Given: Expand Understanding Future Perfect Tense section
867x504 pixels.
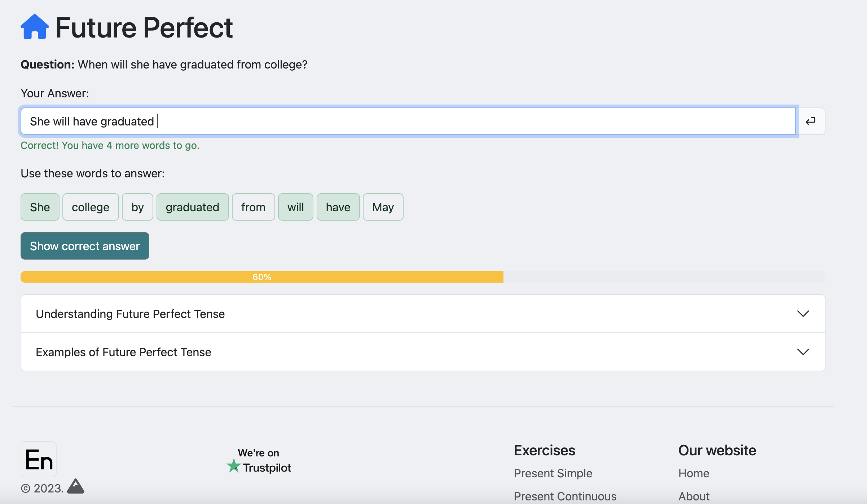Looking at the screenshot, I should point(130,314).
